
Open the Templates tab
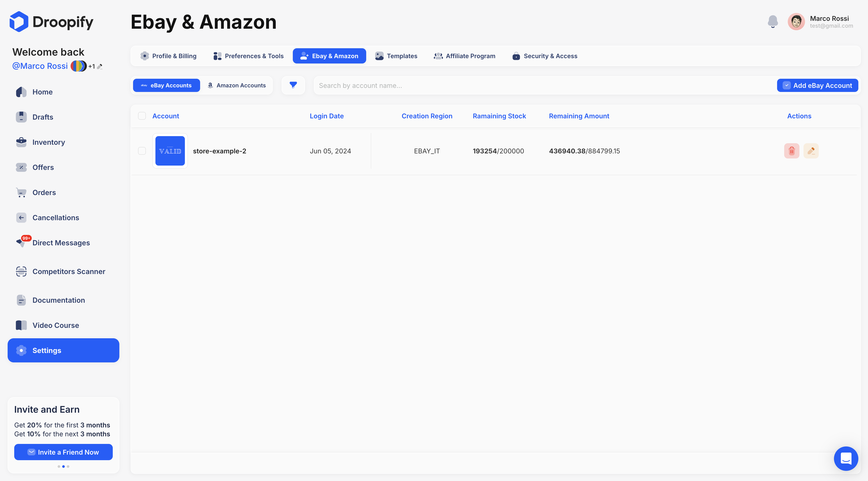point(396,56)
